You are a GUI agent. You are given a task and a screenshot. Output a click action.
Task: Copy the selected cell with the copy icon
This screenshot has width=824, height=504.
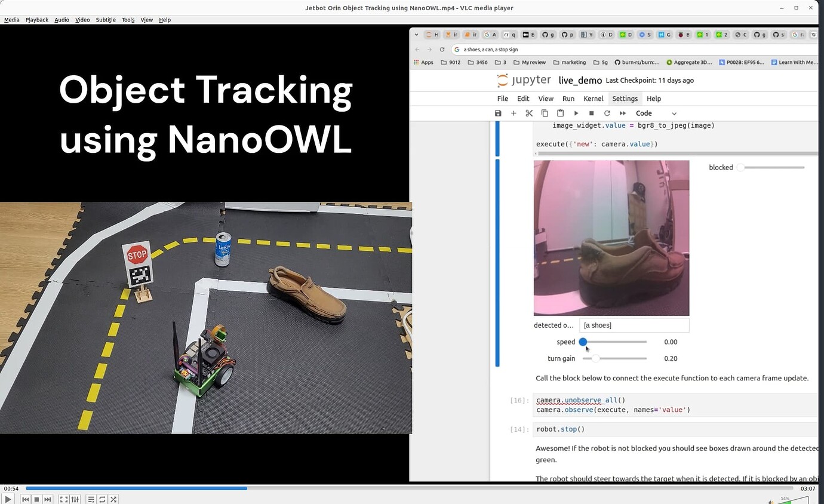(545, 113)
